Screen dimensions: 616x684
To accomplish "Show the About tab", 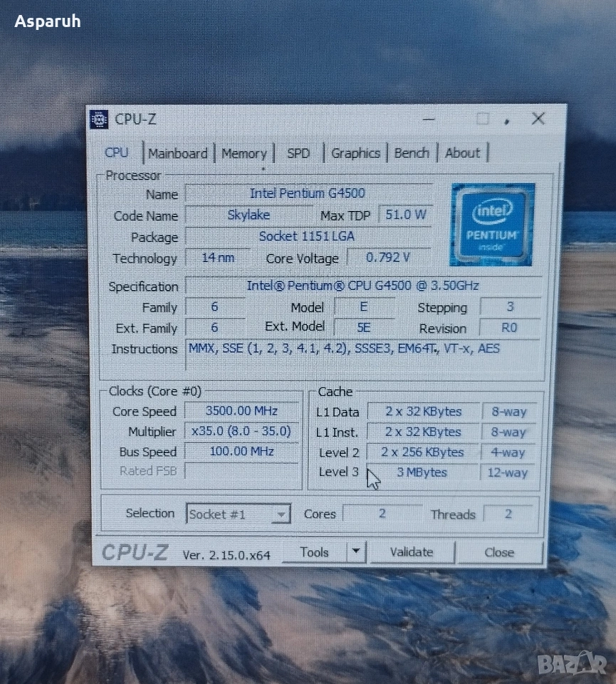I will (462, 152).
